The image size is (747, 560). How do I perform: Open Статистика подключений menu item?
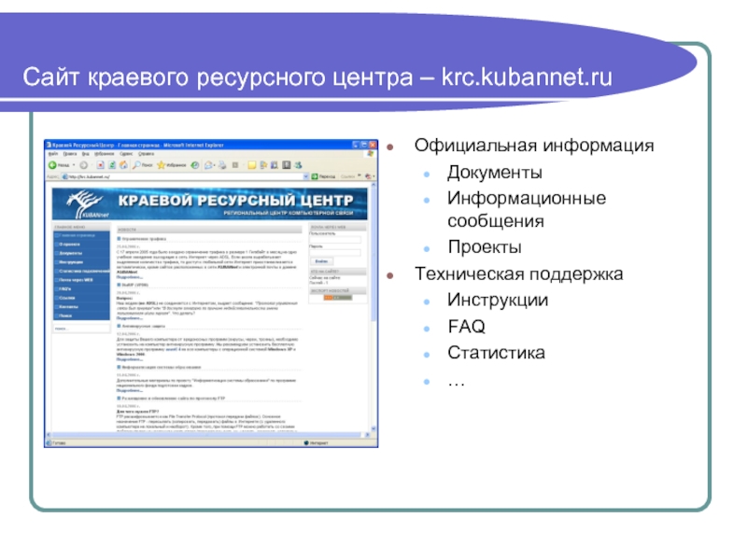(x=81, y=271)
